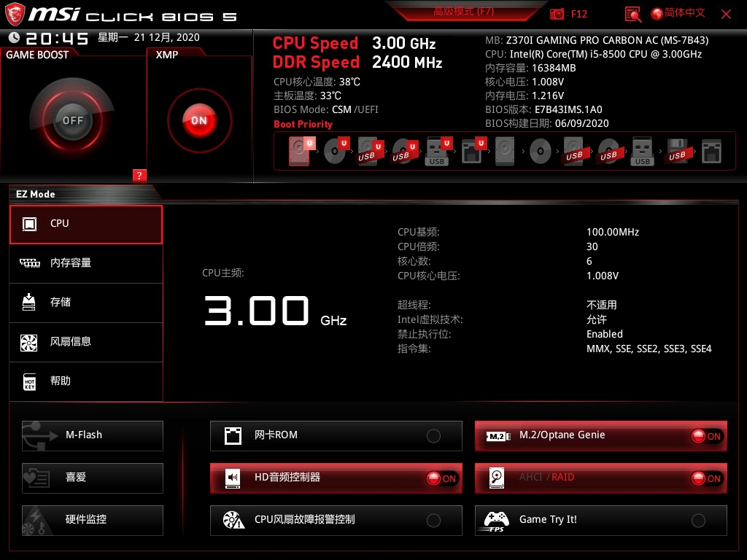Click the CPU核心温度 38℃ reading

(317, 82)
